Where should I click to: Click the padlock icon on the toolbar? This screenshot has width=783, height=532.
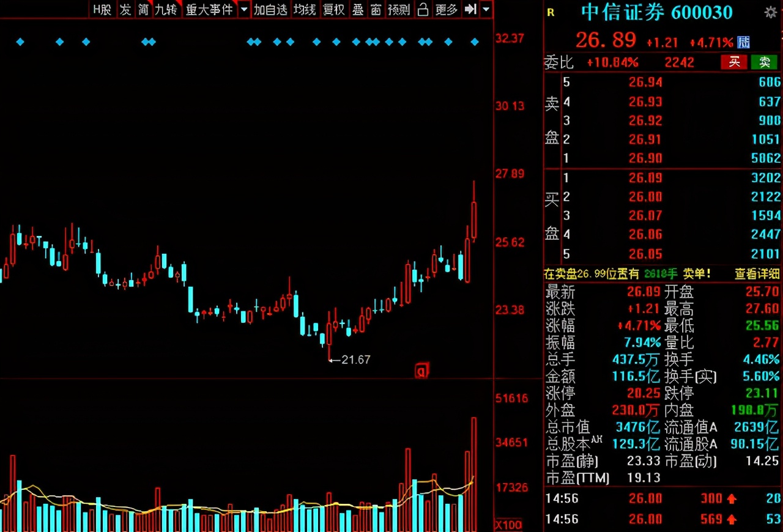pos(423,10)
